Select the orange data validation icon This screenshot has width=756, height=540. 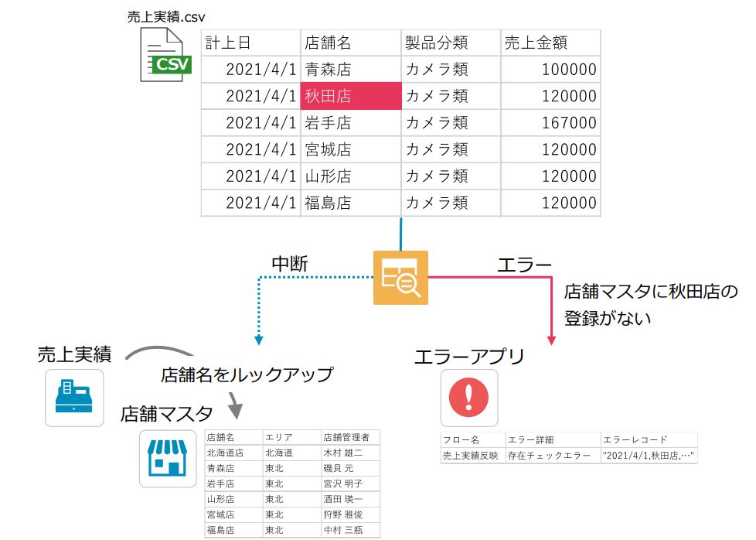point(400,277)
